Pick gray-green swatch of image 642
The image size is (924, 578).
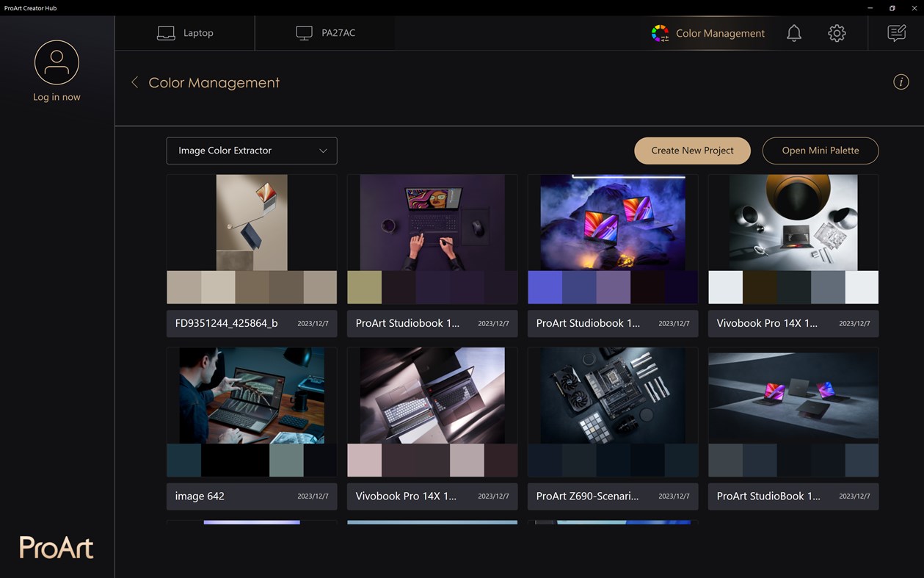(x=286, y=460)
